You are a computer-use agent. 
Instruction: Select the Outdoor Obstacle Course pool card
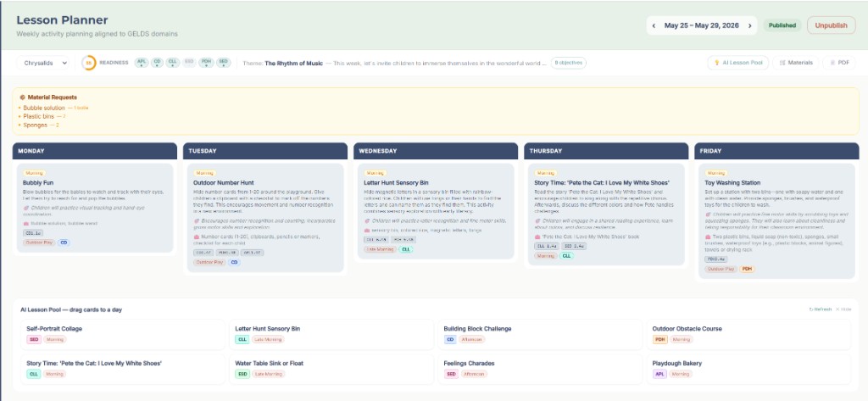pos(748,334)
